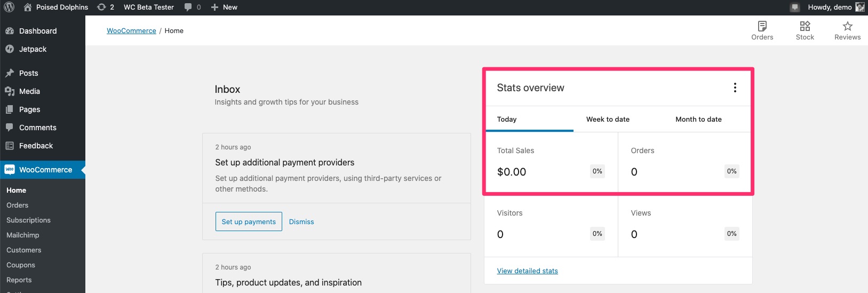Open 'Tips, product updates, and inspiration' note
Screen dimensions: 868x293
(289, 282)
